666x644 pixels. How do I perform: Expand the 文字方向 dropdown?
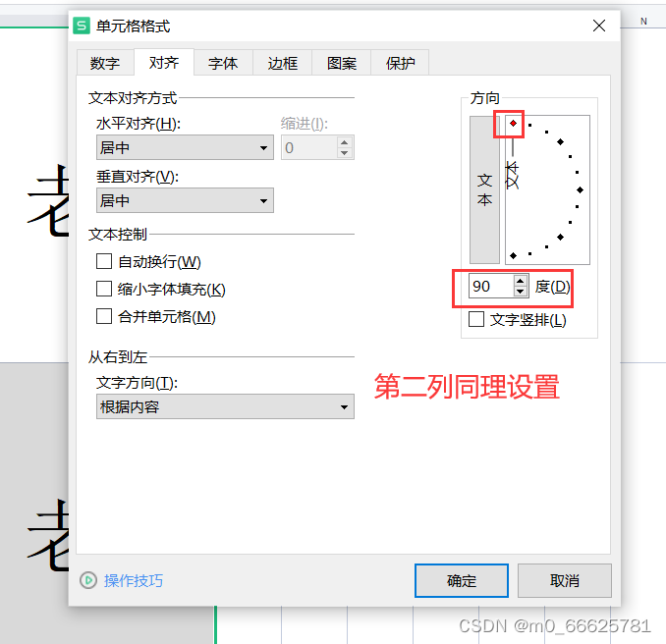tap(225, 406)
